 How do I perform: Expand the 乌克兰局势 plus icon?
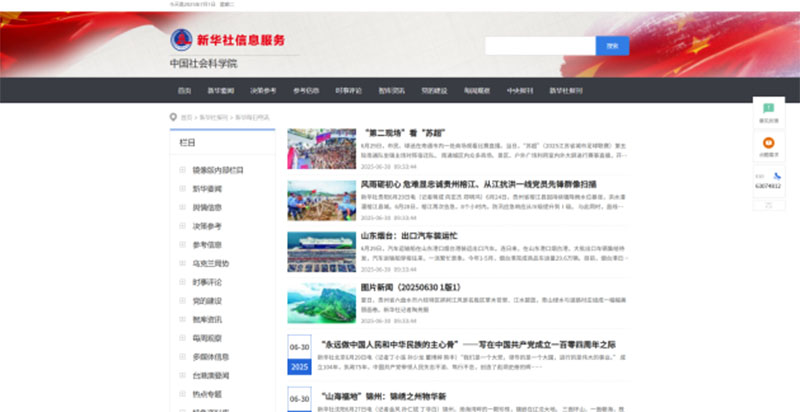(x=183, y=263)
